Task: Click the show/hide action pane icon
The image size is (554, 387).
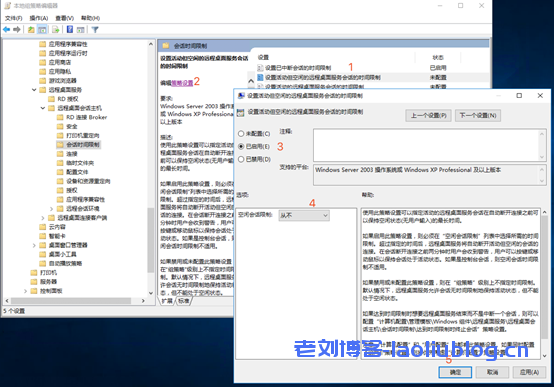Action: 81,30
